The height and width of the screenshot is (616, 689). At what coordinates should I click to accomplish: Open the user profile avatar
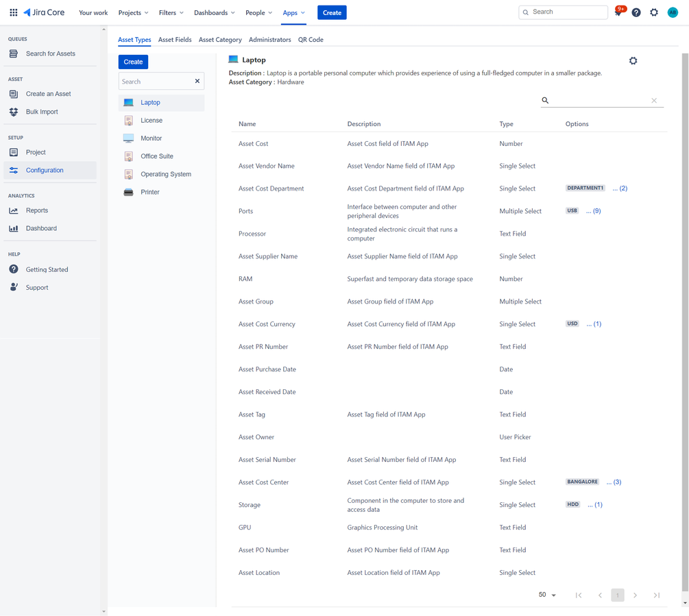[673, 13]
